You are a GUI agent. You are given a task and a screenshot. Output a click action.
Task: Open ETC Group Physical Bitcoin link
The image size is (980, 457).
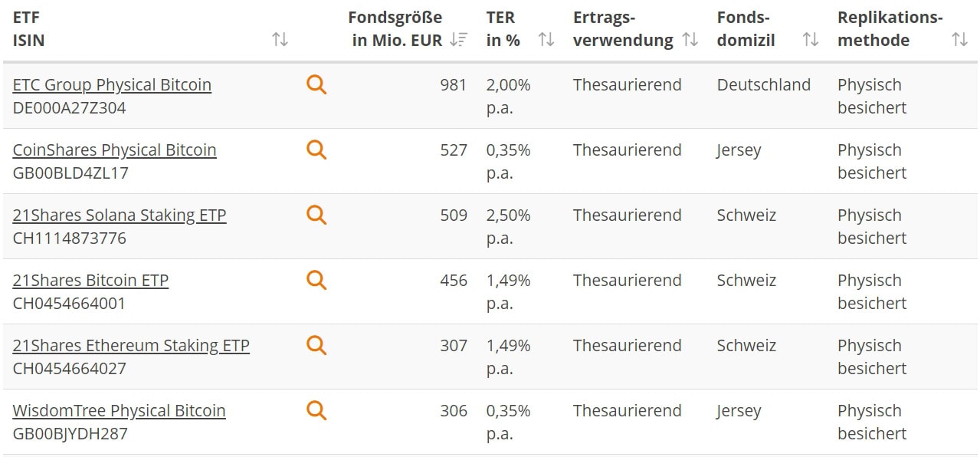pyautogui.click(x=112, y=85)
